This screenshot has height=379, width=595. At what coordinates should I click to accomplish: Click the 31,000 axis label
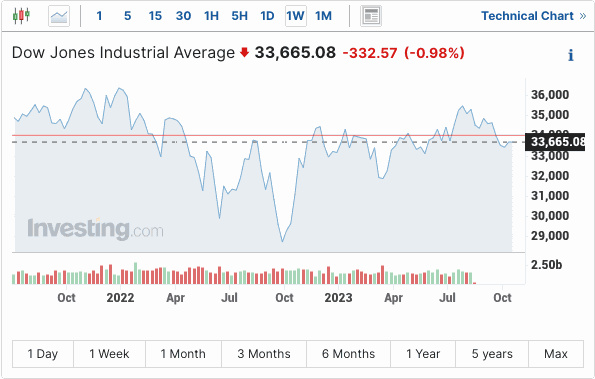click(x=550, y=196)
